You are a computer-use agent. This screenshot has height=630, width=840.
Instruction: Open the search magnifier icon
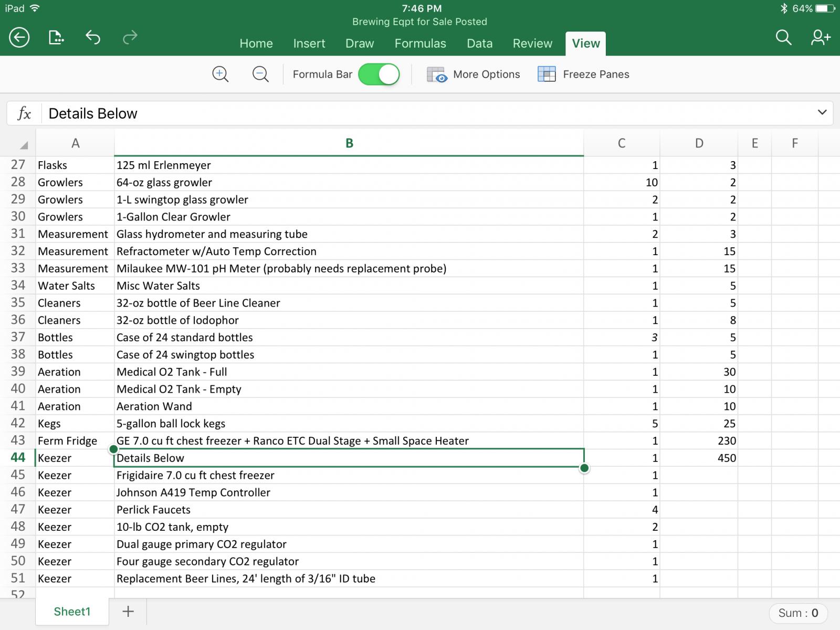pyautogui.click(x=783, y=37)
